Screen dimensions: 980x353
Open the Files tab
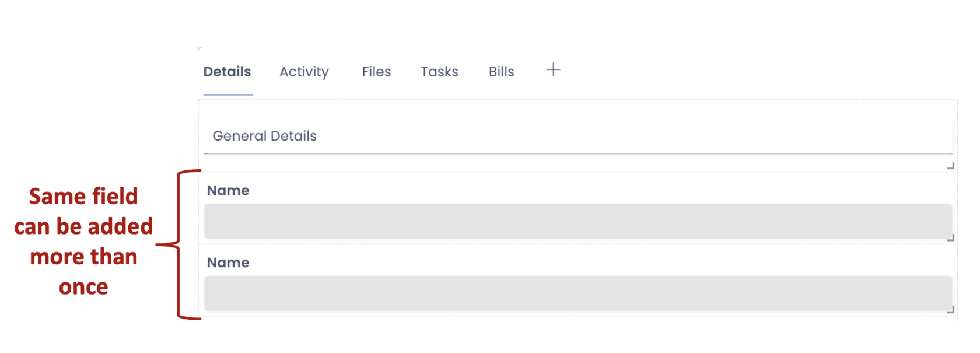click(x=376, y=72)
